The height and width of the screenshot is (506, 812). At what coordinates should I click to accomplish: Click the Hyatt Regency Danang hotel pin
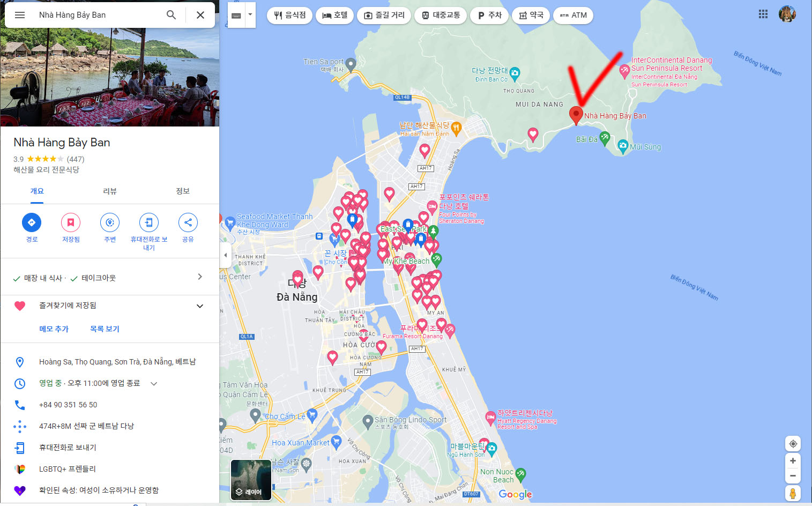[x=490, y=417]
